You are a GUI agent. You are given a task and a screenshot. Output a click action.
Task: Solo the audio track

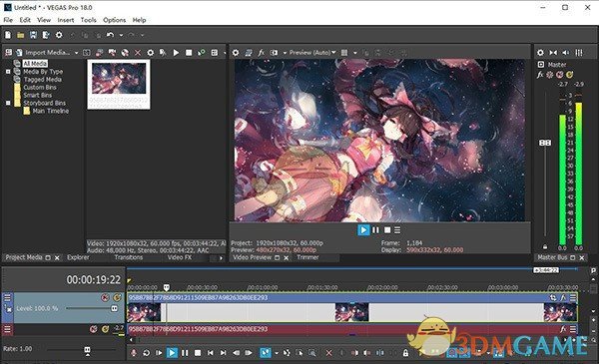point(105,329)
